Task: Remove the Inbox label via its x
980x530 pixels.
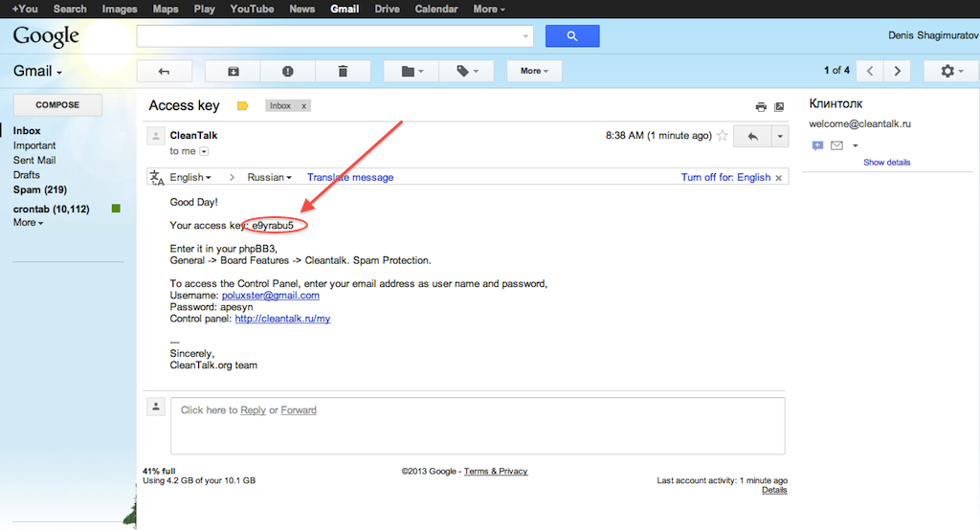Action: tap(304, 106)
